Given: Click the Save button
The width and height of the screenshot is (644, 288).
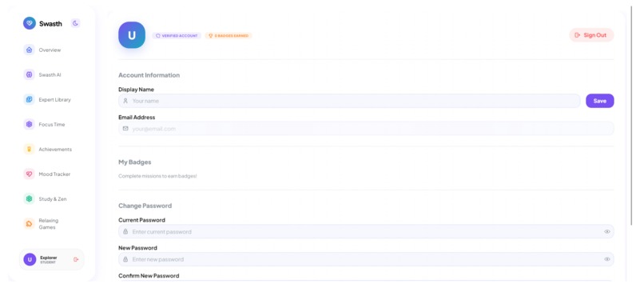Looking at the screenshot, I should point(599,101).
